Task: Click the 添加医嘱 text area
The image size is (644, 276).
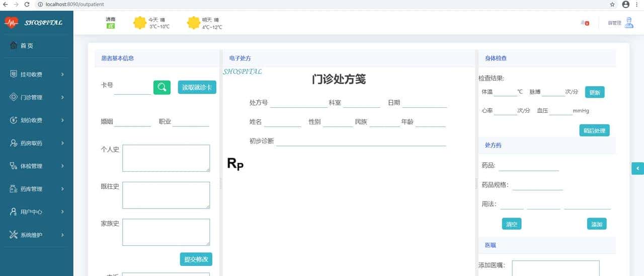Action: point(556,268)
